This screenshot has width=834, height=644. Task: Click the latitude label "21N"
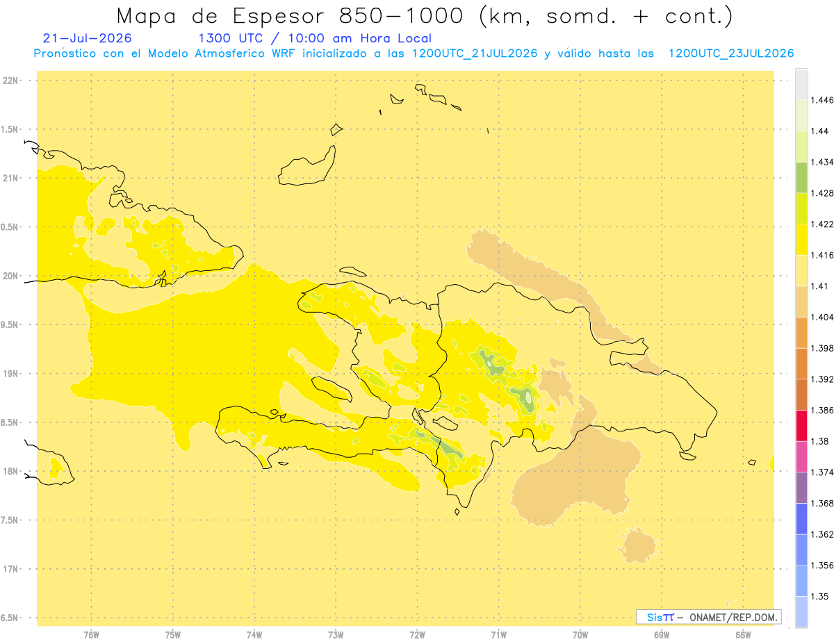click(11, 178)
